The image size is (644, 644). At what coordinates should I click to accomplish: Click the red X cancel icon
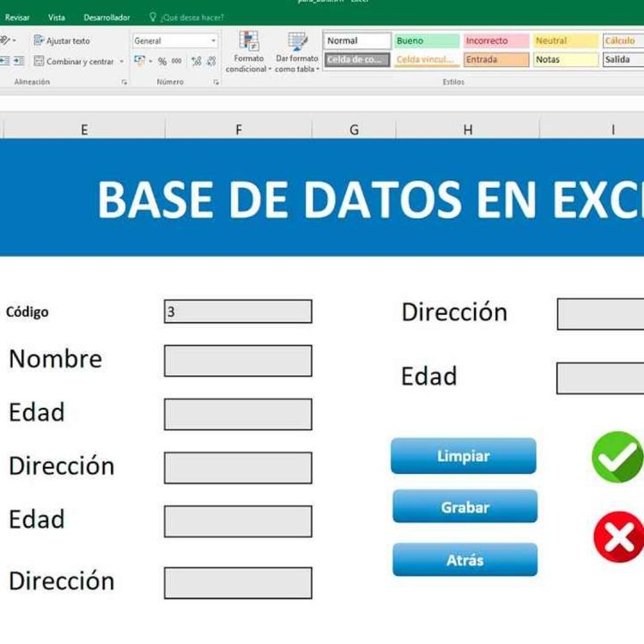coord(619,537)
